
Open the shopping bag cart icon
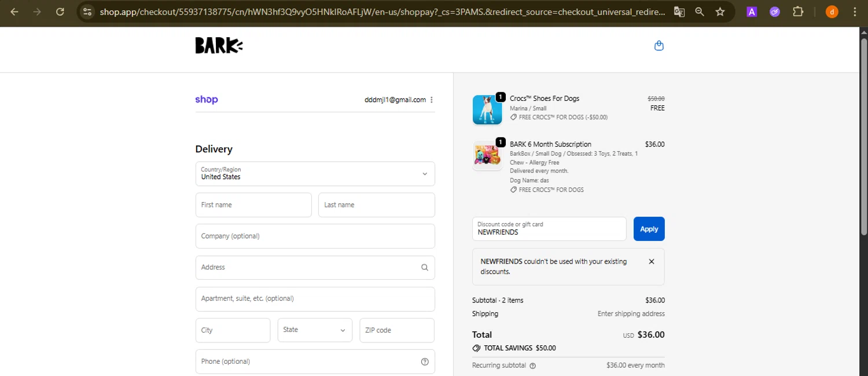659,46
